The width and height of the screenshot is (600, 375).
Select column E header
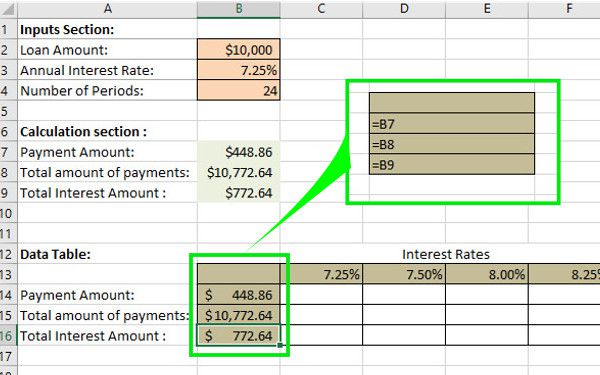click(x=487, y=8)
